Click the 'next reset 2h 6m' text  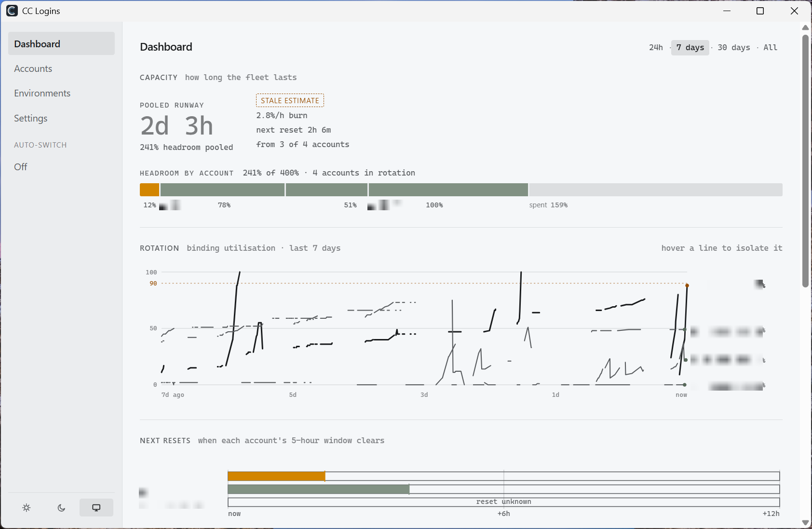[x=294, y=130]
